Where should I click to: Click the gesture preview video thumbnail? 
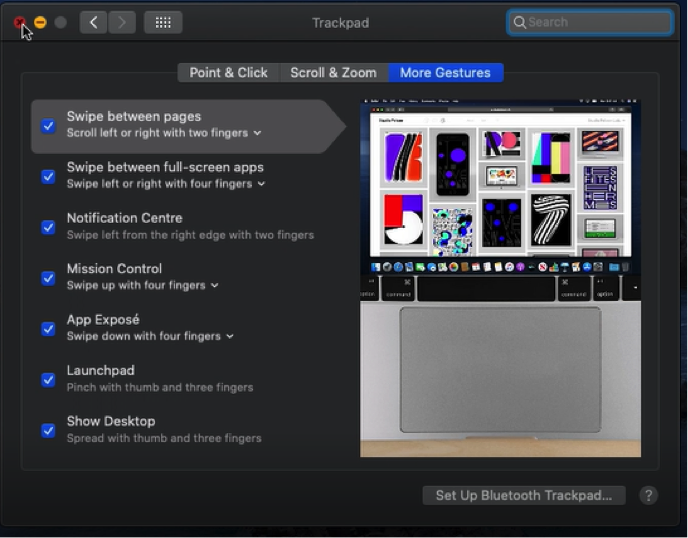tap(500, 278)
